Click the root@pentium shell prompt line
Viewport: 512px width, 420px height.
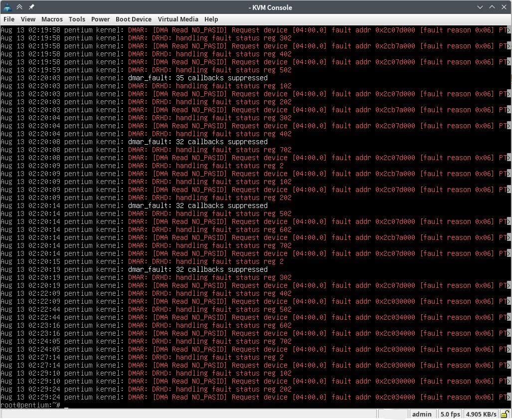coord(30,405)
